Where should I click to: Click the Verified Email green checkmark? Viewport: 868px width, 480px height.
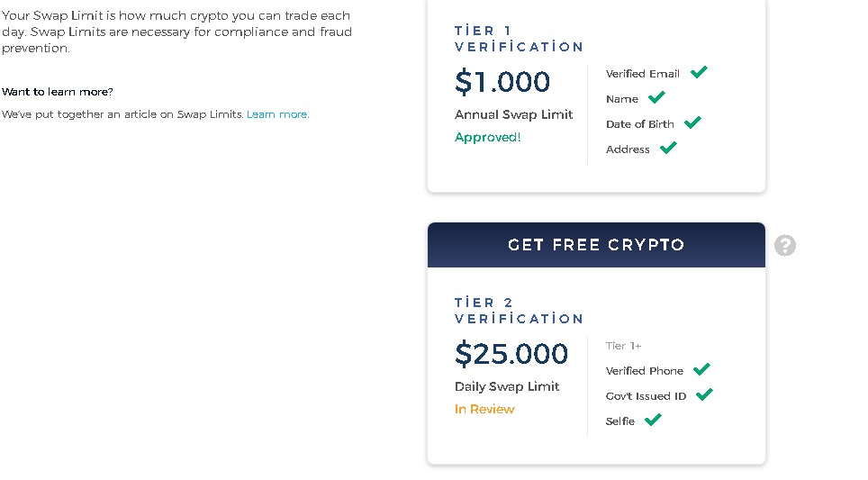click(699, 72)
